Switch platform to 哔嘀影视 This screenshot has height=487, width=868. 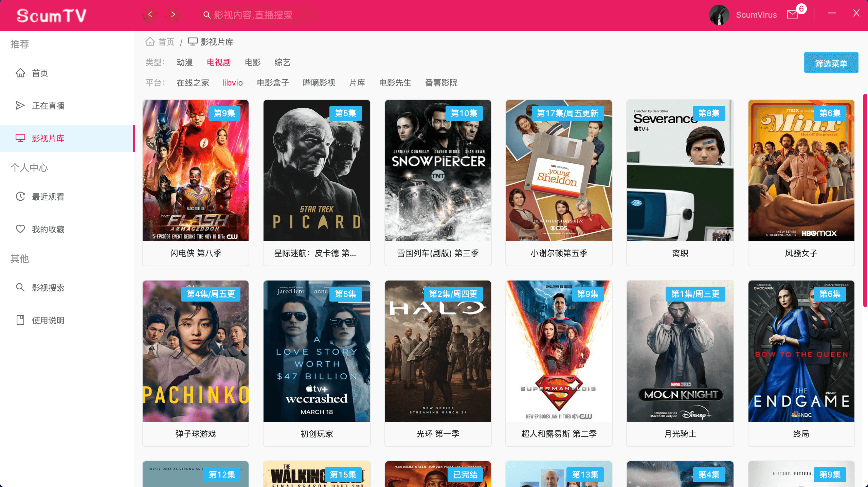click(x=319, y=83)
